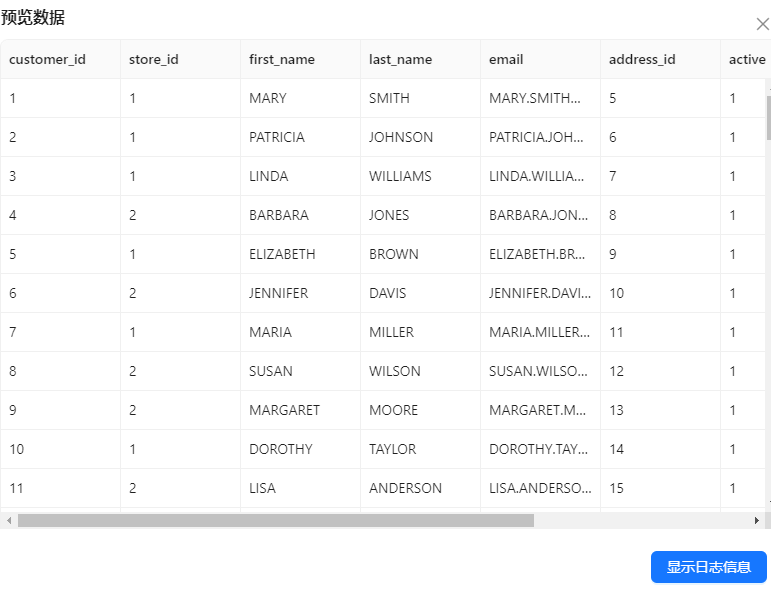Screen dimensions: 771x597
Task: Select the DAVIS last name cell
Action: pyautogui.click(x=388, y=293)
